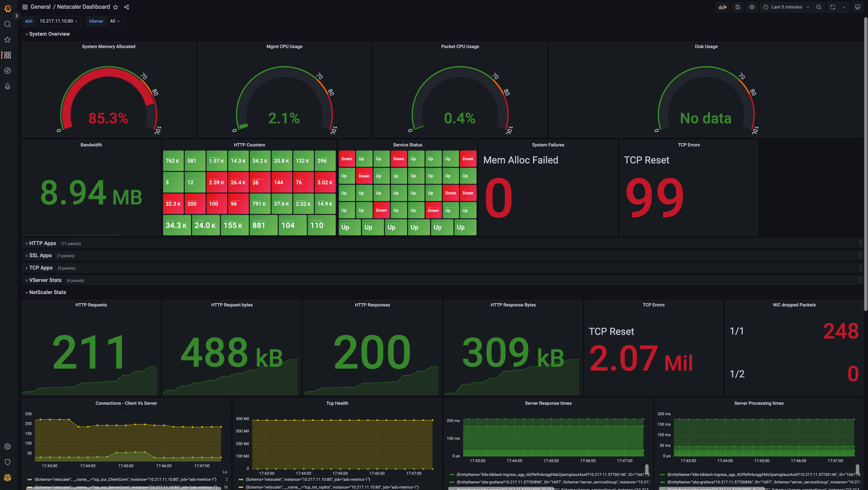Screen dimensions: 868x490
Task: Open the Packet CPU Usage panel title menu
Action: (x=460, y=47)
